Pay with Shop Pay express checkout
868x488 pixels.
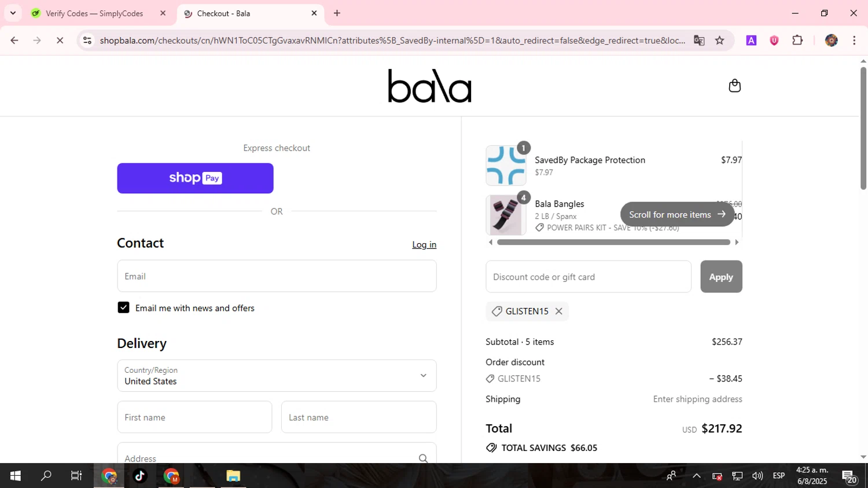pos(195,178)
